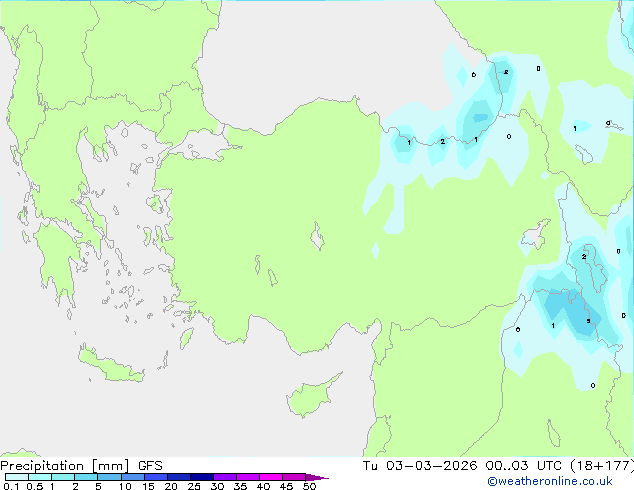Pick the 1–2 mm legend color swatch

63,477
